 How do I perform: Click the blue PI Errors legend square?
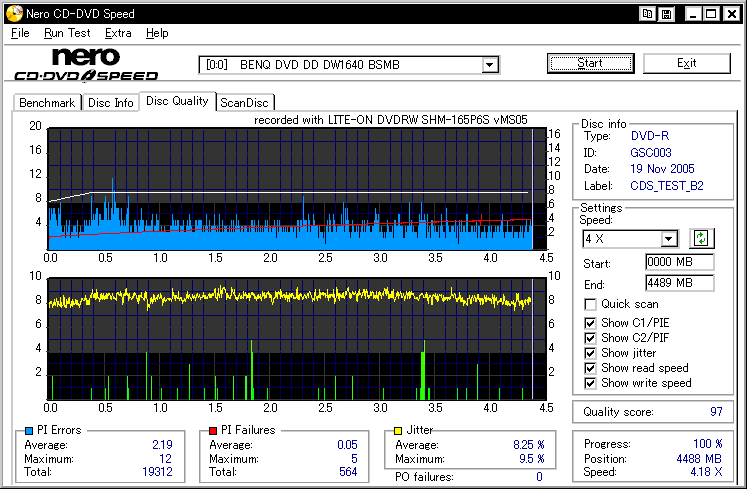pyautogui.click(x=27, y=430)
